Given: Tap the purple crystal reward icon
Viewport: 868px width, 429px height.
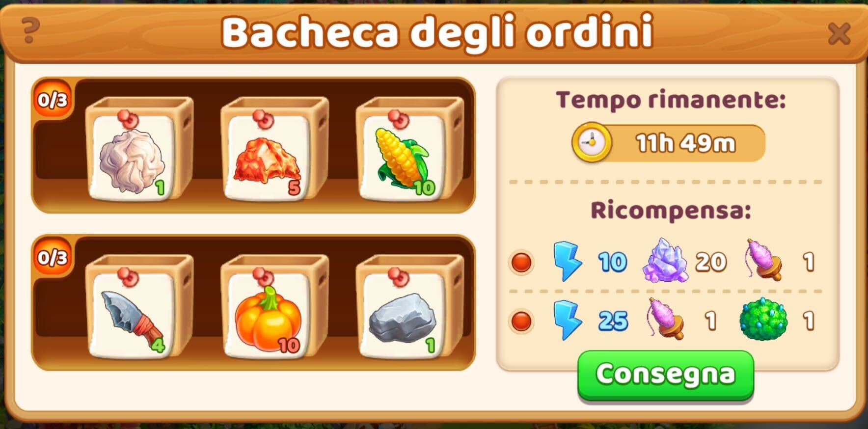Looking at the screenshot, I should tap(665, 261).
